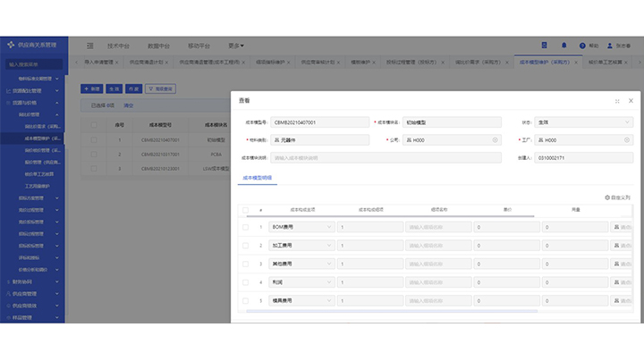Open the 状态 生效 dropdown
Screen dimensions: 644x361
point(584,122)
